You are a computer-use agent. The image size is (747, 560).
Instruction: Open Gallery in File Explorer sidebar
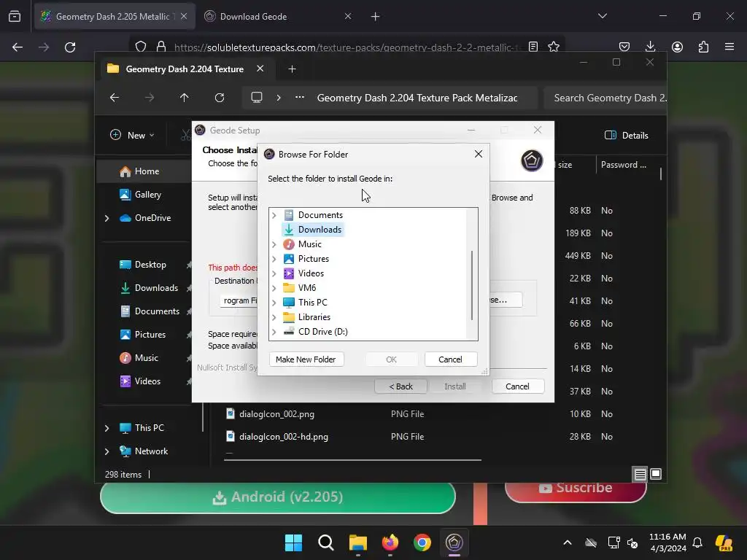coord(147,195)
